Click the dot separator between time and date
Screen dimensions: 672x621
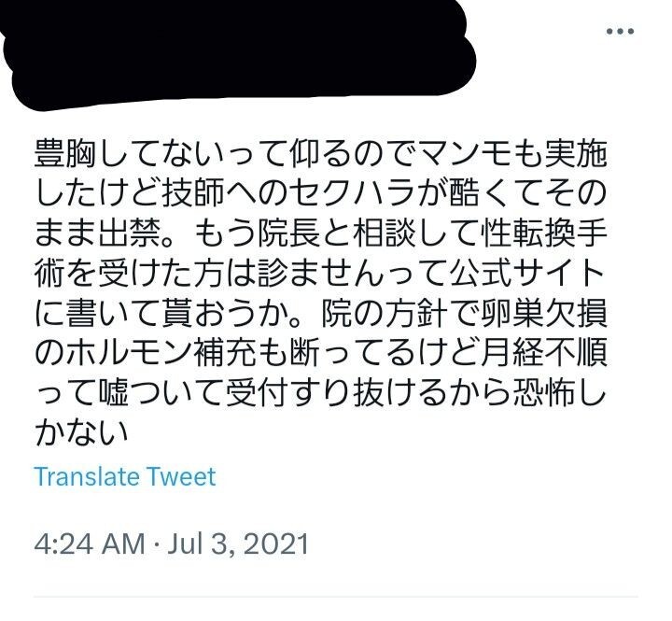[157, 545]
